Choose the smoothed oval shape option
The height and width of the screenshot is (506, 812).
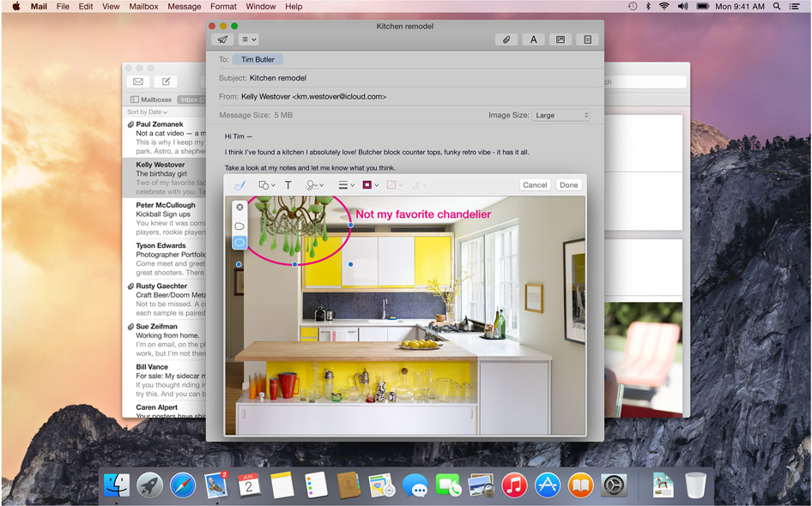pyautogui.click(x=239, y=242)
